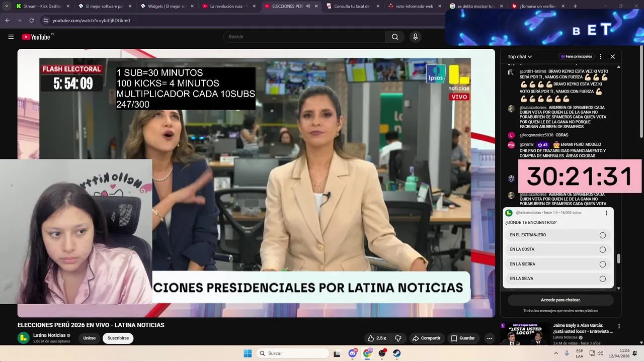Open site information icon in address bar
Image resolution: width=644 pixels, height=362 pixels.
coord(46,21)
